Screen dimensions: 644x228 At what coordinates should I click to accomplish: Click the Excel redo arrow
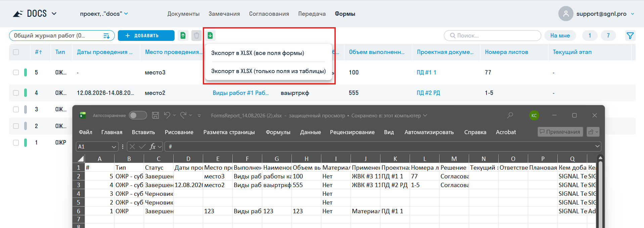(183, 115)
